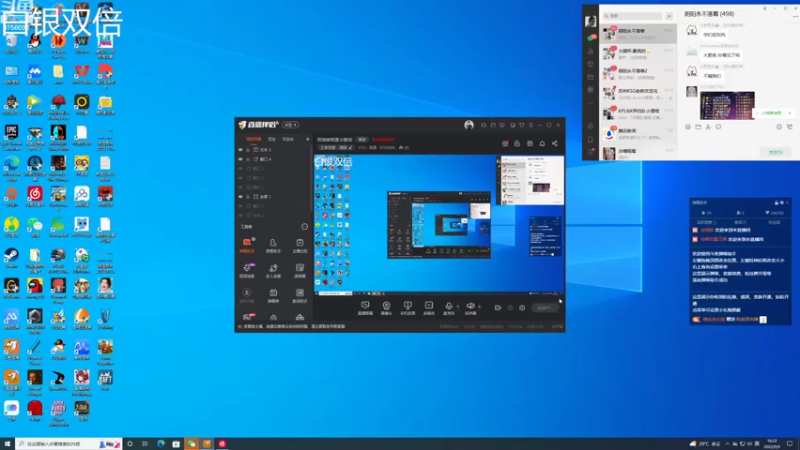This screenshot has height=450, width=800.
Task: Click start streaming button in streaming app
Action: [x=544, y=308]
